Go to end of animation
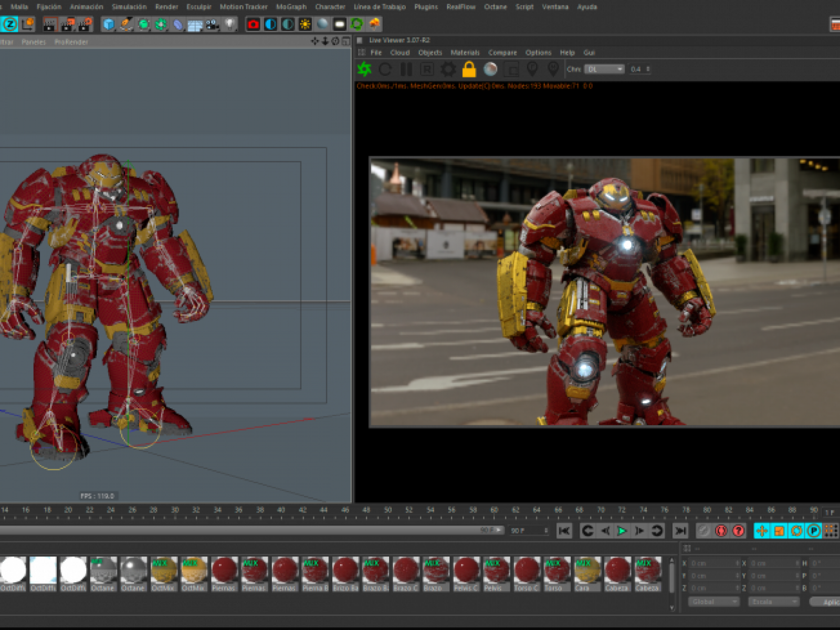 pyautogui.click(x=680, y=531)
